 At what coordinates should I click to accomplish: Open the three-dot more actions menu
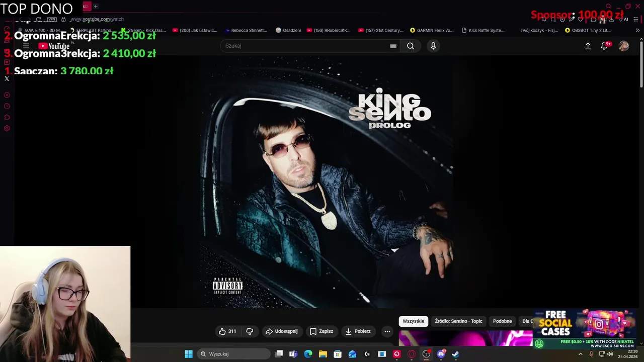(387, 331)
